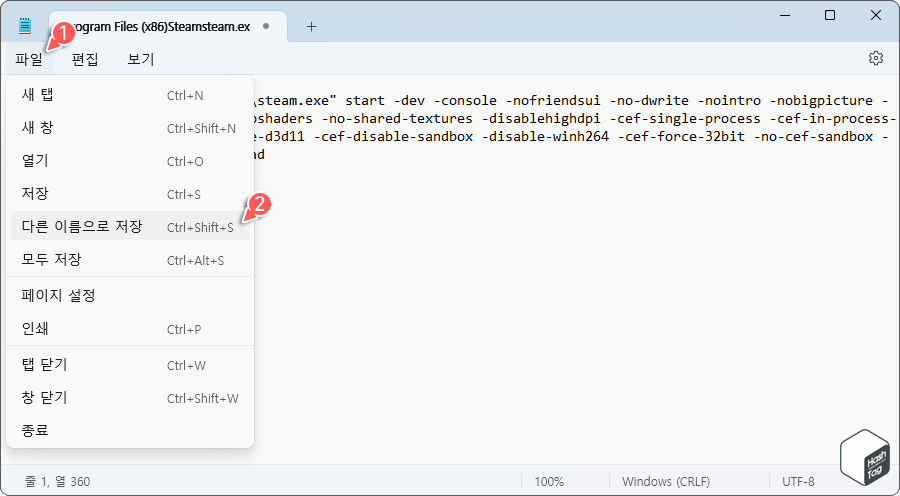This screenshot has width=900, height=496.
Task: Choose 다른 이름으로 저장
Action: (130, 227)
